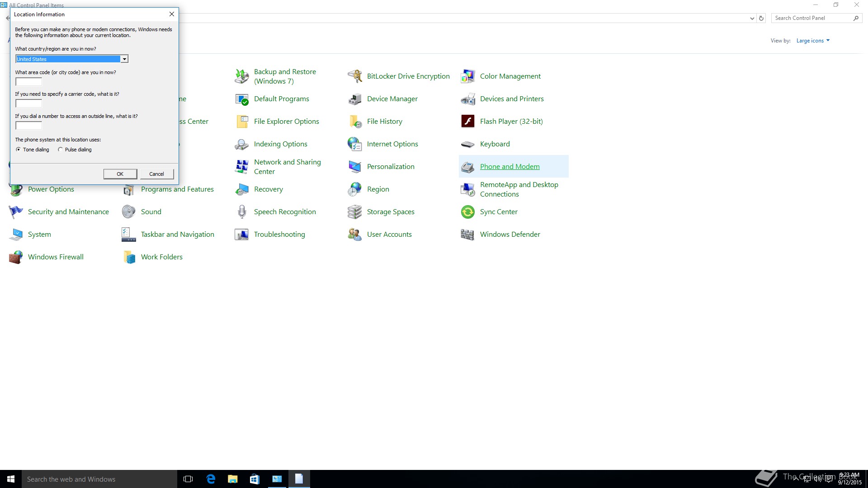This screenshot has height=488, width=868.
Task: Open the Programs and Features link
Action: [177, 189]
